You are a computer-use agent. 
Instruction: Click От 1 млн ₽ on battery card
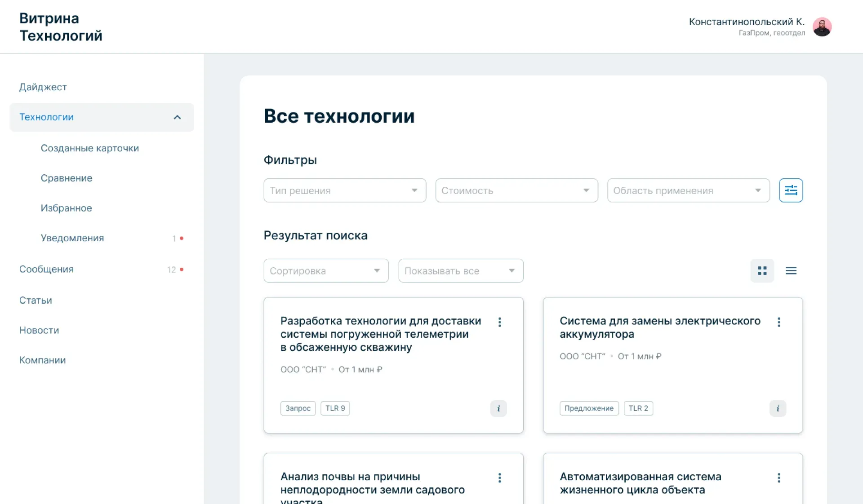coord(640,357)
